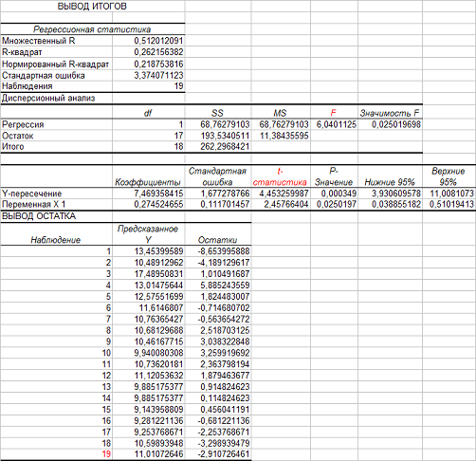Click the Нормированный R-квадрат label cell
This screenshot has height=461, width=476.
click(56, 65)
